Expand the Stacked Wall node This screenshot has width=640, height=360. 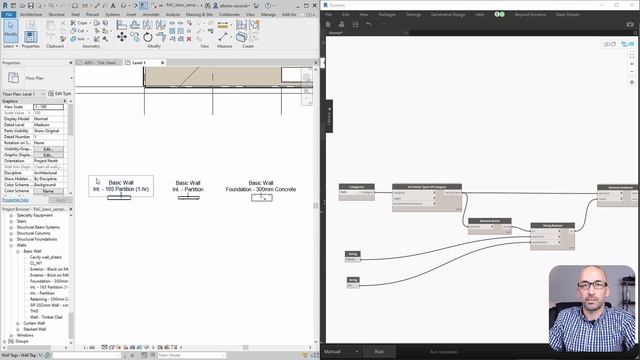(x=18, y=329)
